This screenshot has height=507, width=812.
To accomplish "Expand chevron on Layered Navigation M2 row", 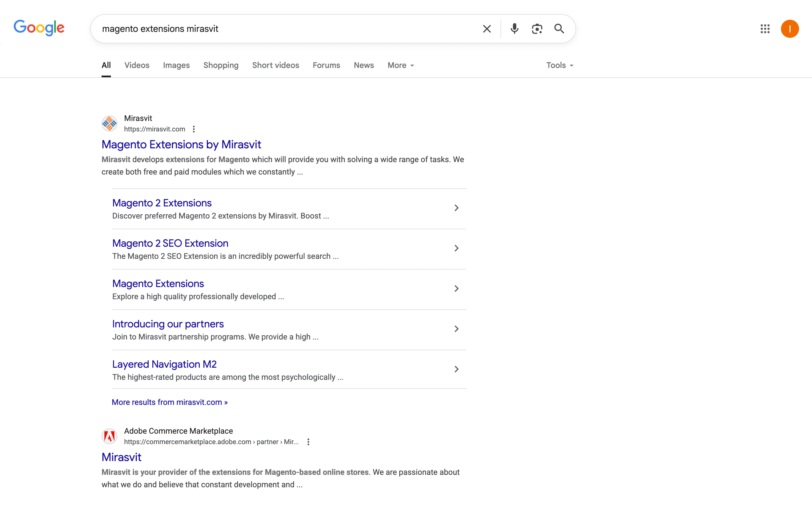I will click(x=456, y=369).
